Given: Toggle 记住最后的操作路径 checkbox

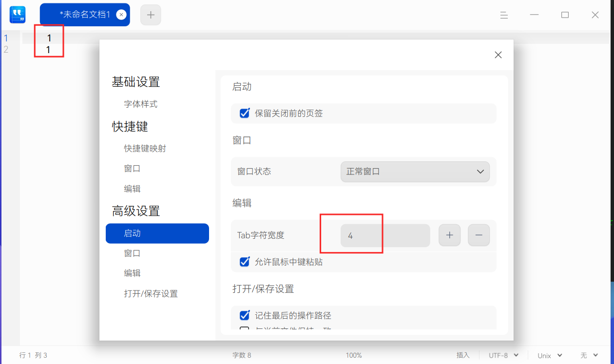Looking at the screenshot, I should pyautogui.click(x=245, y=315).
